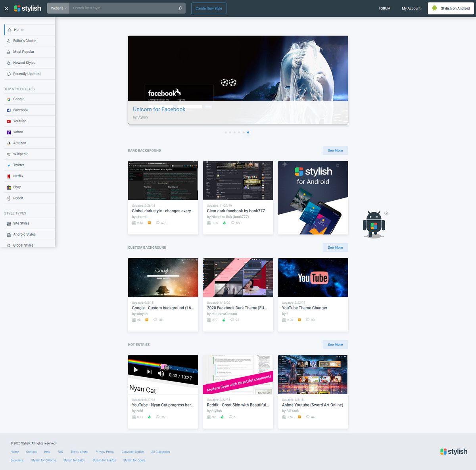Click the Wikipedia icon in the sidebar
This screenshot has width=476, height=470.
pyautogui.click(x=9, y=154)
